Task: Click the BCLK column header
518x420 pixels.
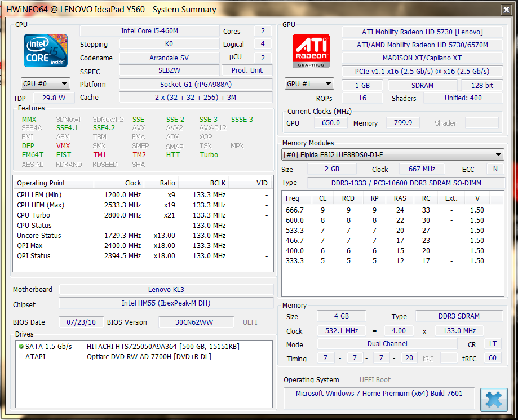Action: point(203,183)
